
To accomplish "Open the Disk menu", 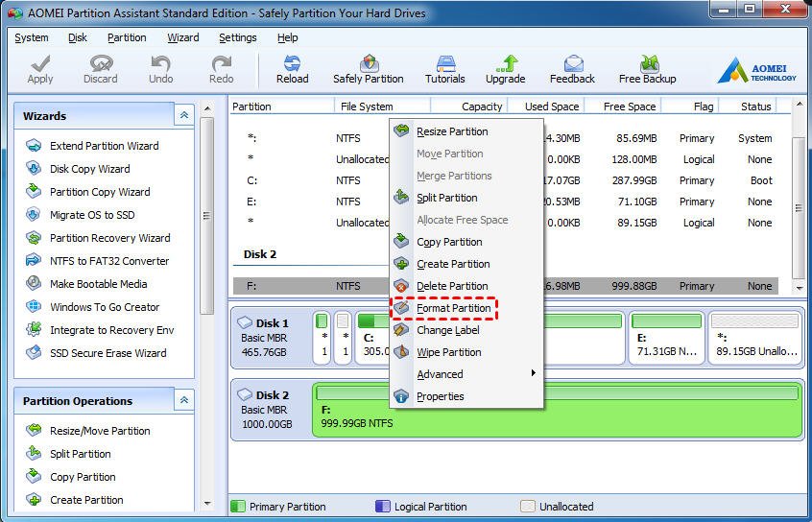I will pyautogui.click(x=78, y=37).
